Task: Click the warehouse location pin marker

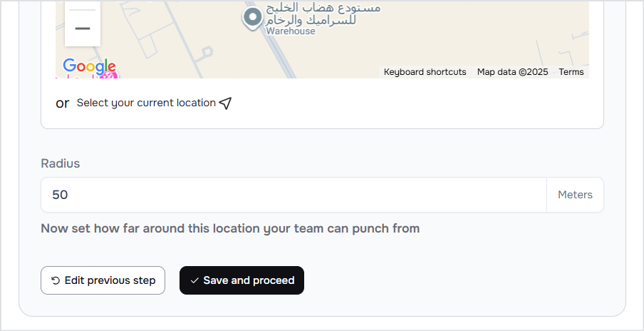Action: (251, 17)
